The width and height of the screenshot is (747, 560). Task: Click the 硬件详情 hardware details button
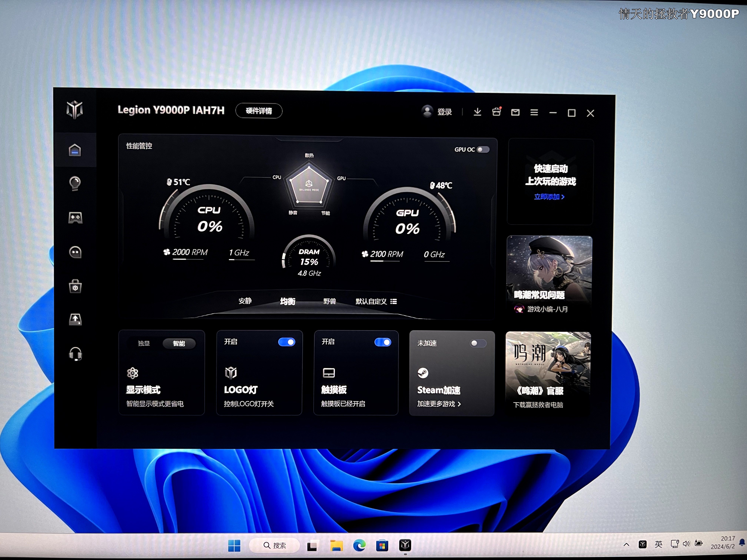(259, 111)
